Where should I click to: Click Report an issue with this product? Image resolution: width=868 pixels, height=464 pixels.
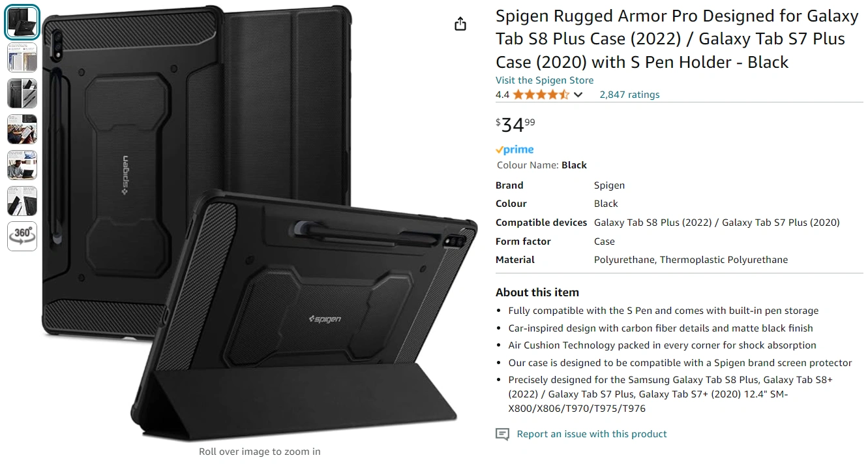[x=591, y=434]
